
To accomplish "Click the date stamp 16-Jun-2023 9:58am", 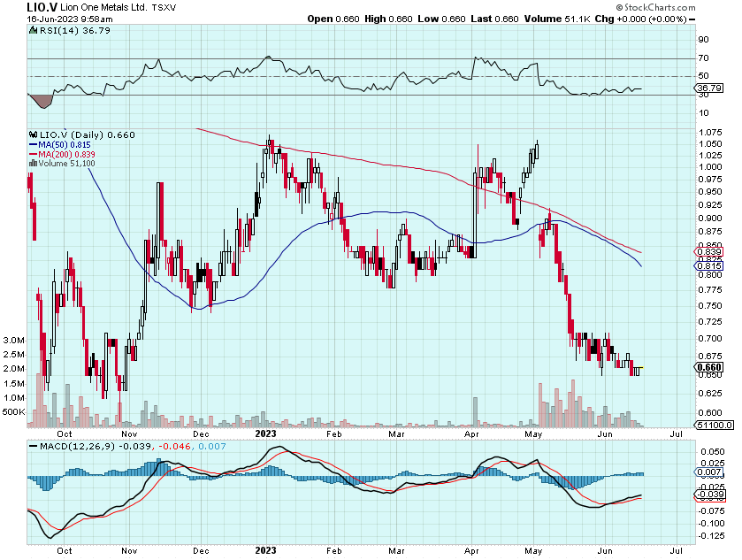I will coord(70,19).
